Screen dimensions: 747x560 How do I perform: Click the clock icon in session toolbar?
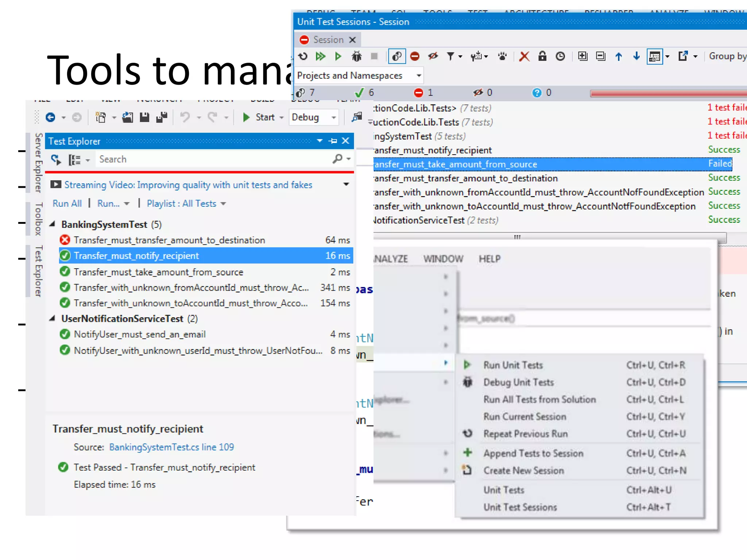click(x=560, y=56)
